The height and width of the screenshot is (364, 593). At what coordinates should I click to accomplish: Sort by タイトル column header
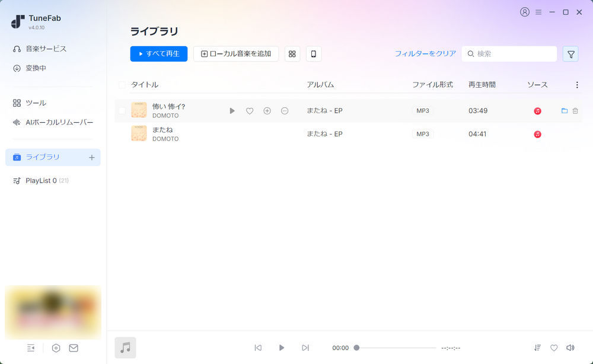tap(145, 85)
